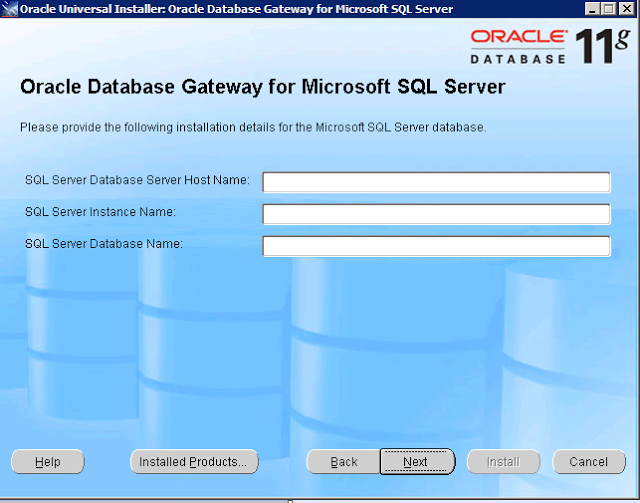Focus the SQL Server Instance Name field
This screenshot has width=640, height=503.
pyautogui.click(x=436, y=214)
